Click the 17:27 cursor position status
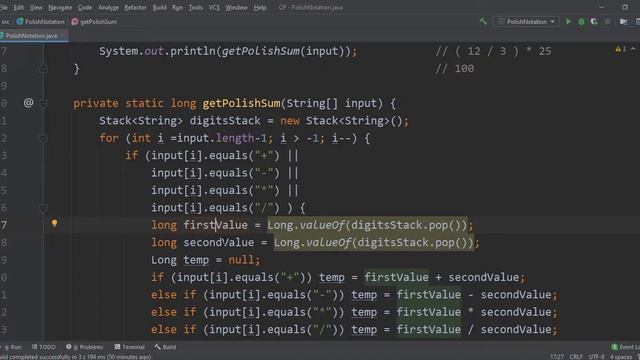640x360 pixels. click(x=557, y=357)
